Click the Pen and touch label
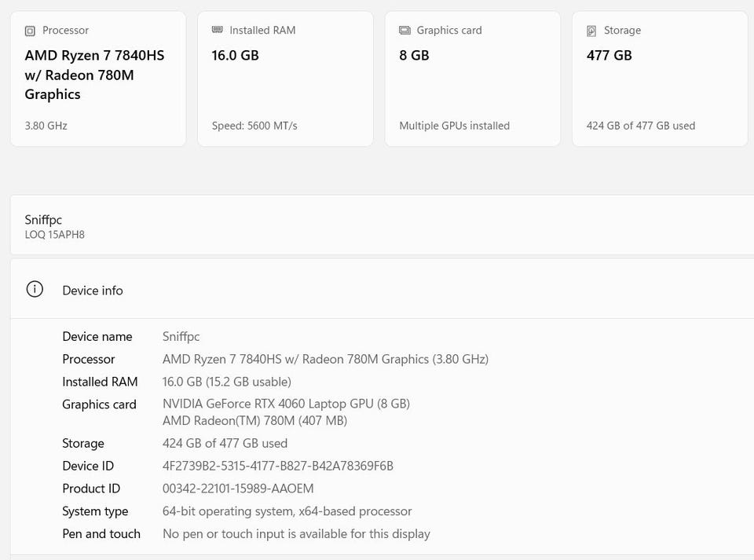The image size is (754, 560). tap(101, 533)
